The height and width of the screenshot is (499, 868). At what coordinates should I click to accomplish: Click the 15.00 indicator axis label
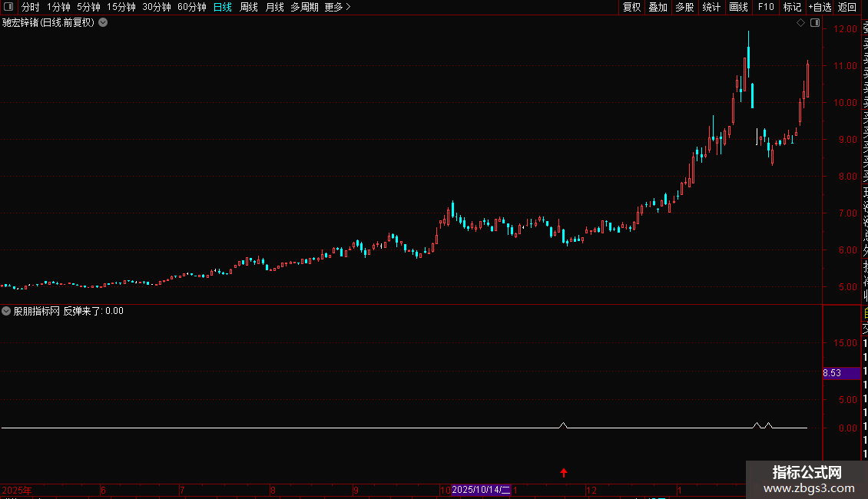coord(845,343)
